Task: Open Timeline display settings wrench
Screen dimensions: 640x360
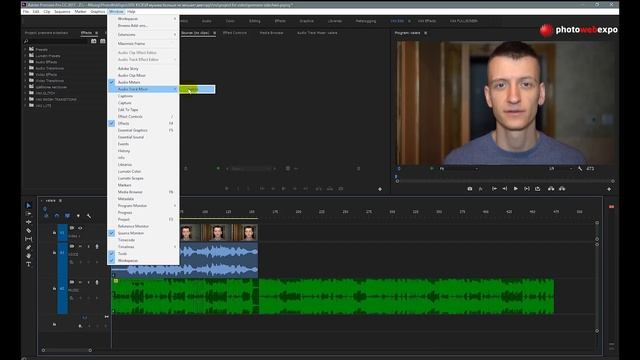Action: 89,216
